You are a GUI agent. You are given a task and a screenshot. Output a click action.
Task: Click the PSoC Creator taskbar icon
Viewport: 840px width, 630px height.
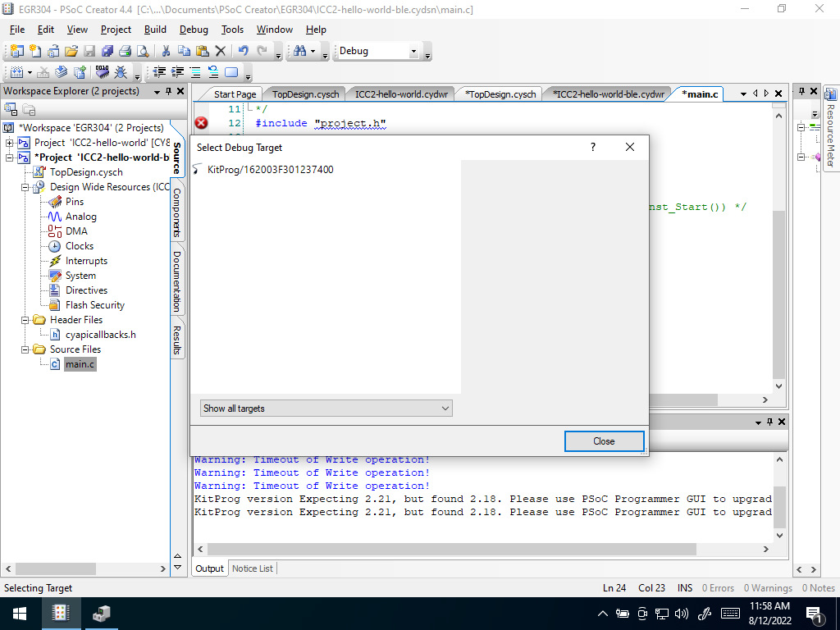(x=61, y=614)
